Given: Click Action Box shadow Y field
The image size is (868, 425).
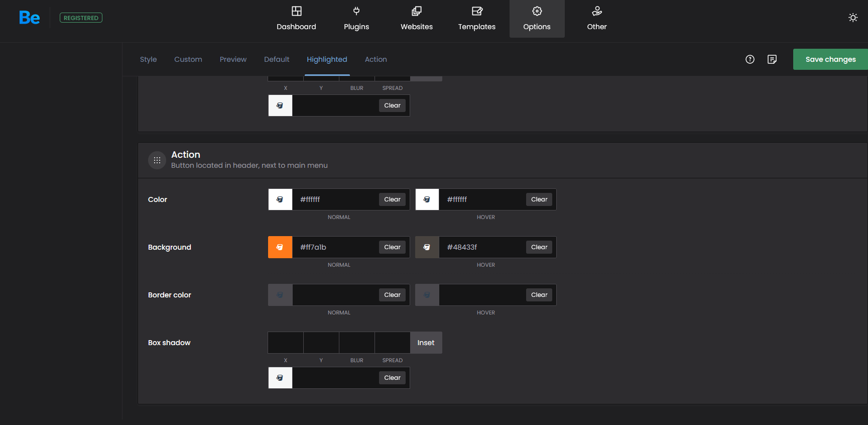Looking at the screenshot, I should [x=321, y=343].
